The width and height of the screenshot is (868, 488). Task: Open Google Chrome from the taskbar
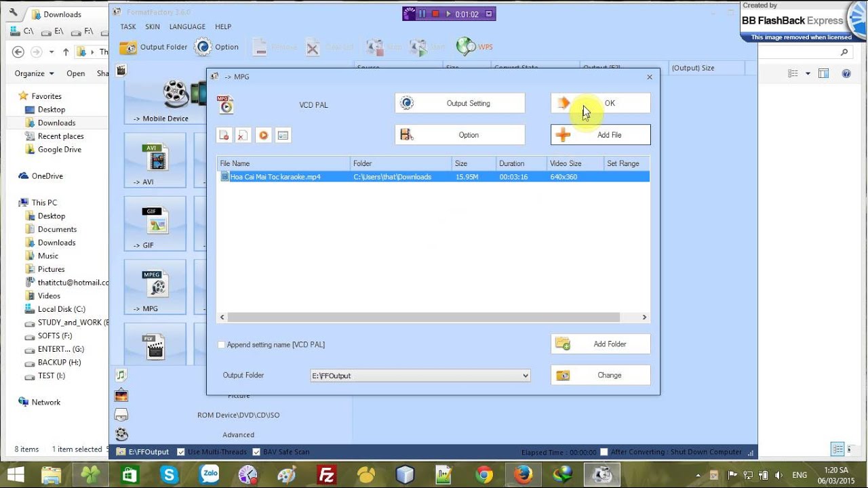tap(484, 474)
